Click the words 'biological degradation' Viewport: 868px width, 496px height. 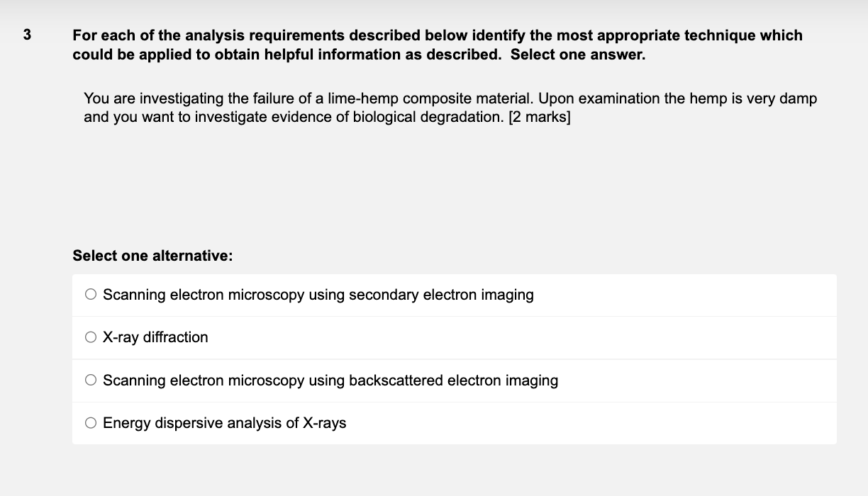(x=419, y=117)
